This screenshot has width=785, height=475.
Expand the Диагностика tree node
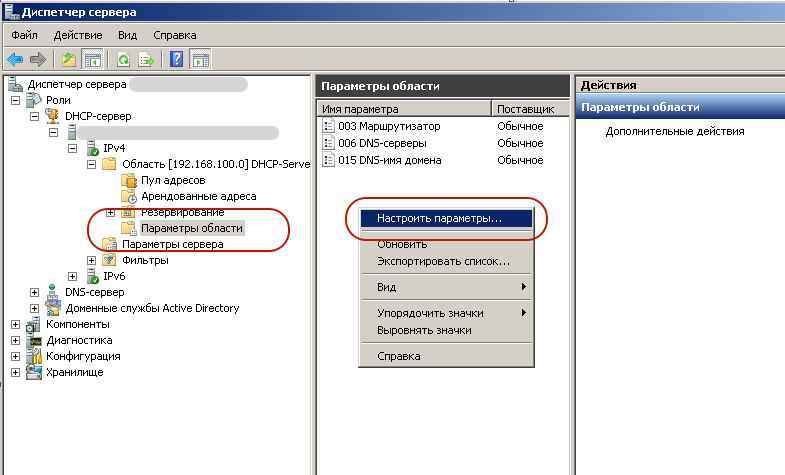(16, 340)
